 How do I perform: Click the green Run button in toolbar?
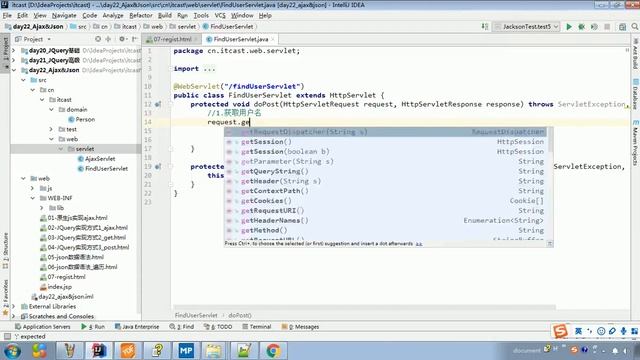[x=569, y=27]
